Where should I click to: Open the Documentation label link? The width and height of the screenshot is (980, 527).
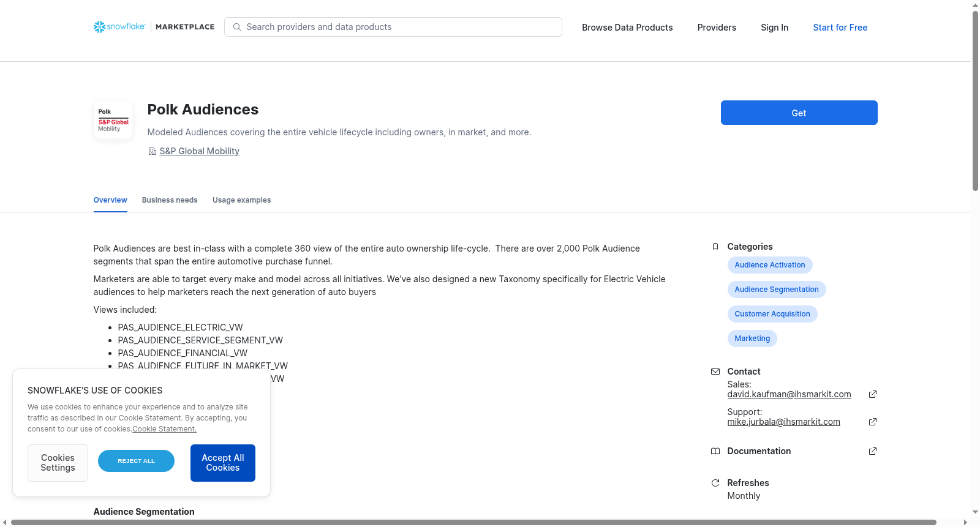click(x=759, y=451)
